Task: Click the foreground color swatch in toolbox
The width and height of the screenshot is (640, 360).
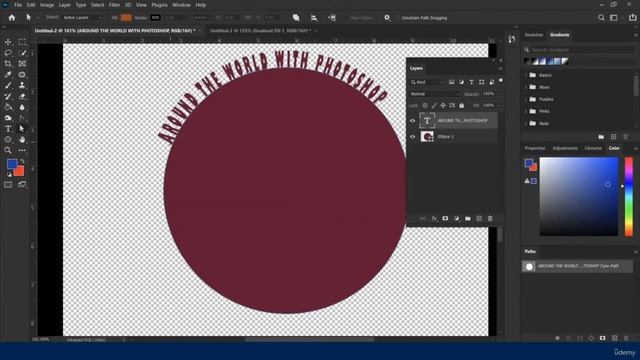Action: 12,164
